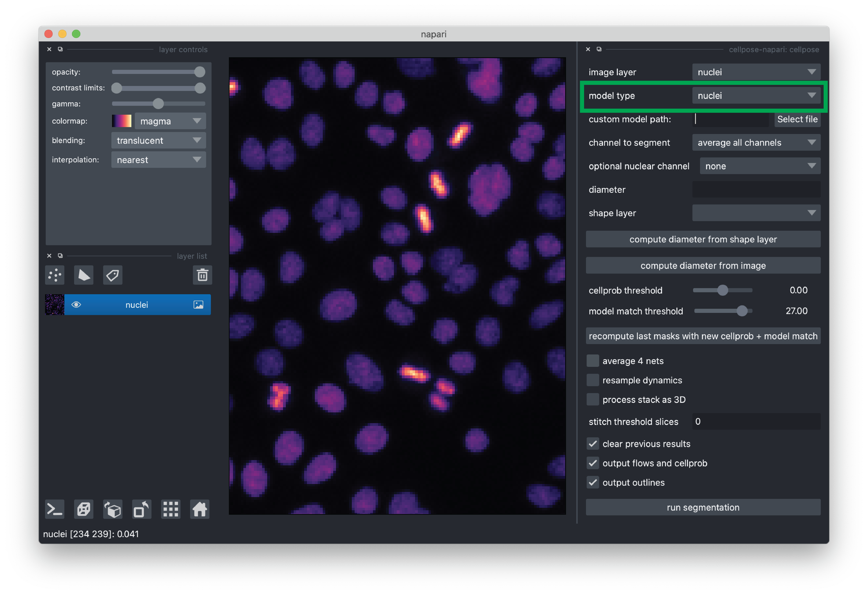Transpose the displayed dimensions with its icon

tap(142, 509)
